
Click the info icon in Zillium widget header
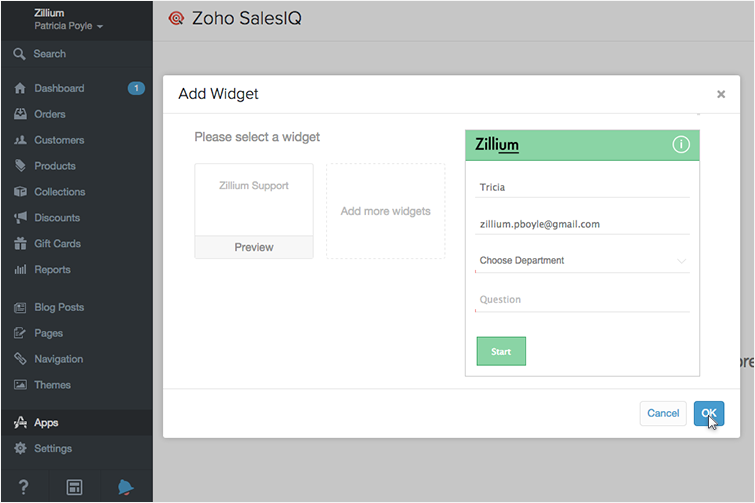pyautogui.click(x=680, y=144)
